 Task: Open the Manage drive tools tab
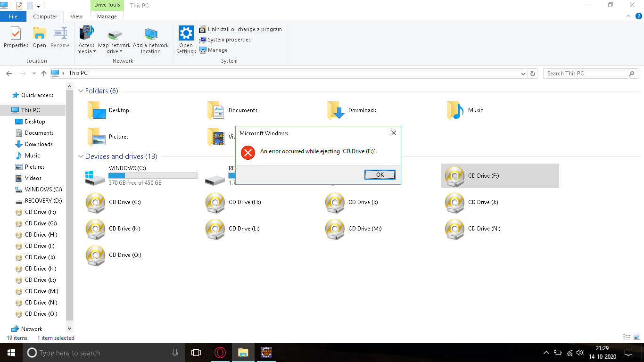point(107,16)
